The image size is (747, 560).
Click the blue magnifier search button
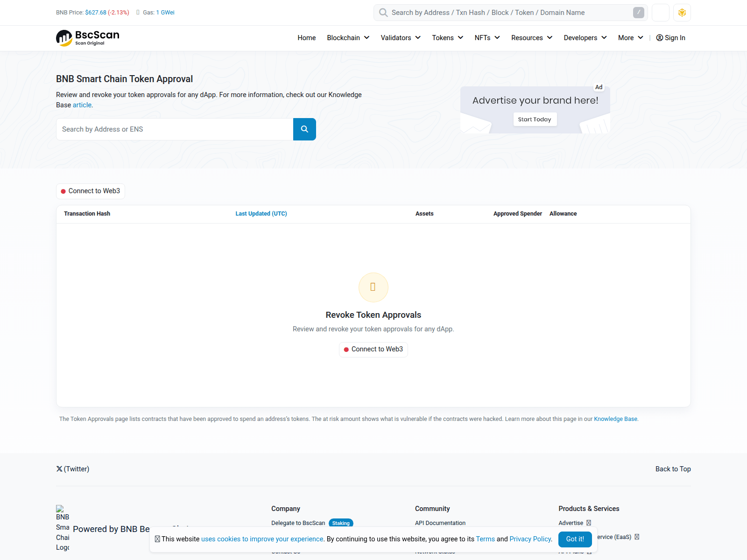coord(304,129)
